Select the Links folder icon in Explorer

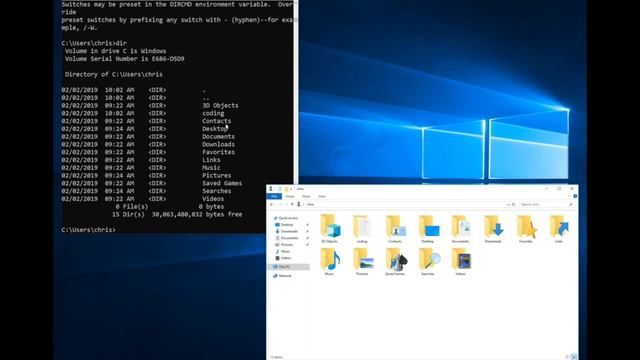559,229
